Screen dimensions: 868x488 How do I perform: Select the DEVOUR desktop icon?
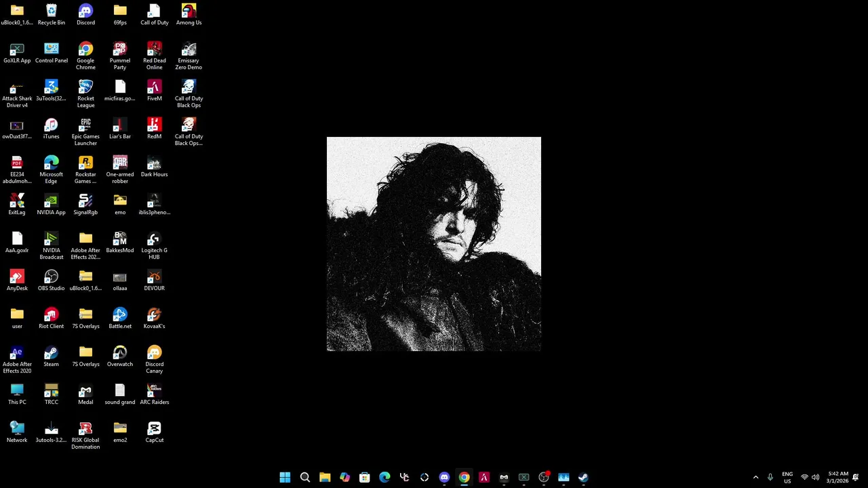pos(155,281)
